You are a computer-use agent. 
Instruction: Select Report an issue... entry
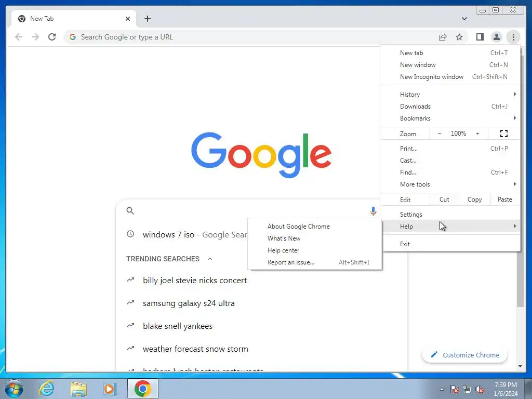[315, 262]
